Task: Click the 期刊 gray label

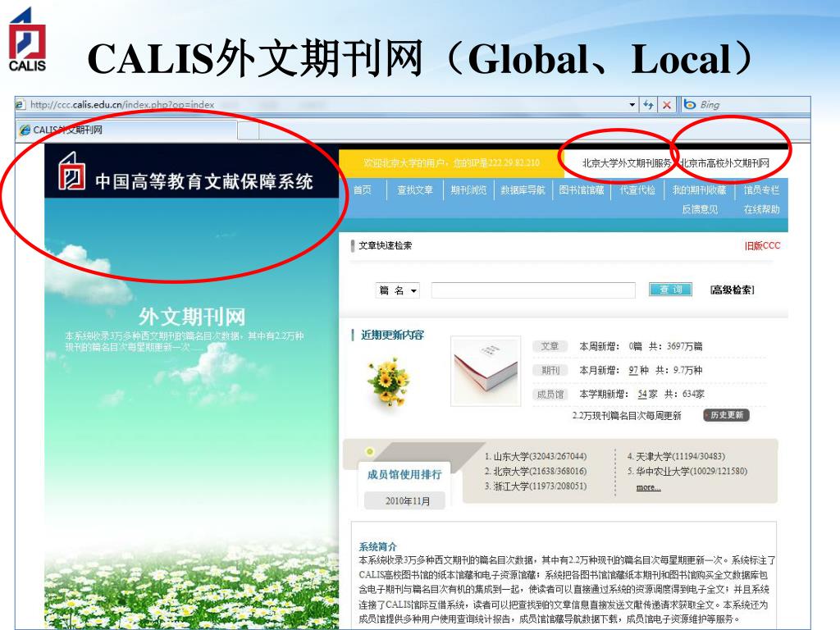Action: pyautogui.click(x=550, y=370)
